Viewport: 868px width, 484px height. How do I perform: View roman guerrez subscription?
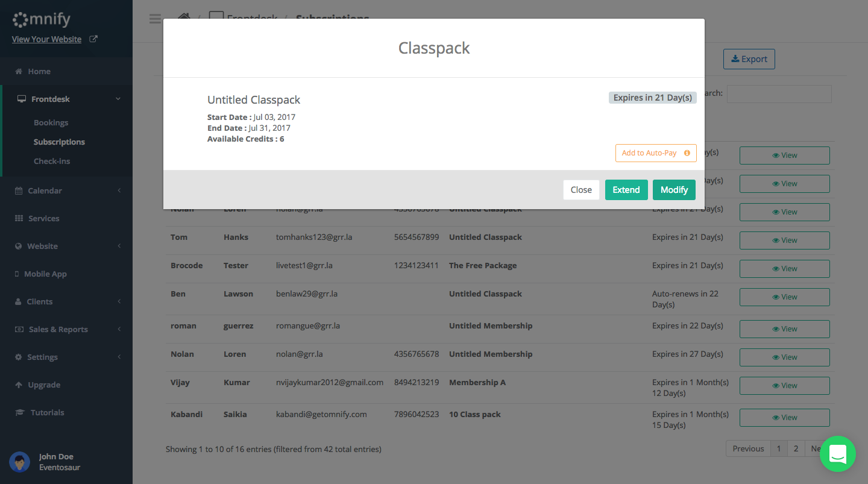coord(784,328)
